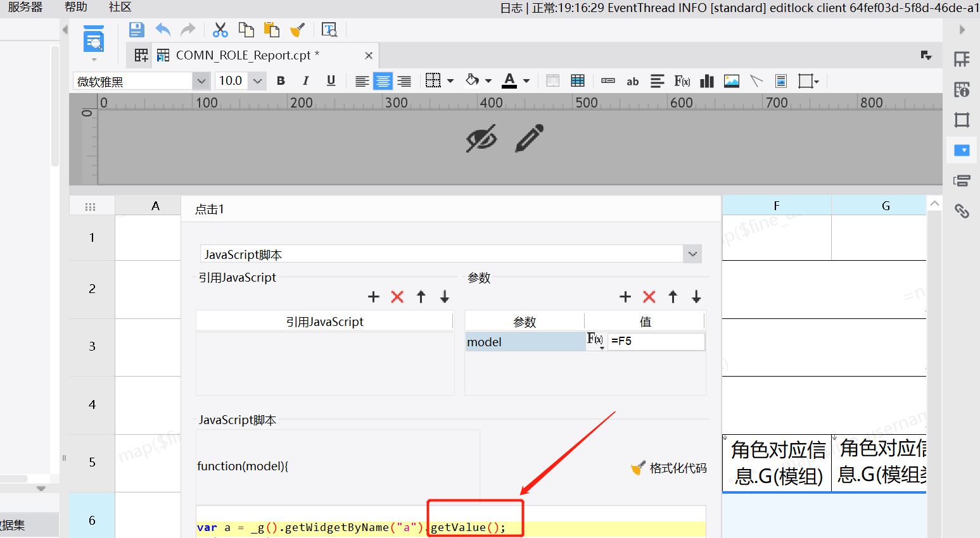Move referenced JavaScript up
980x538 pixels.
tap(421, 297)
